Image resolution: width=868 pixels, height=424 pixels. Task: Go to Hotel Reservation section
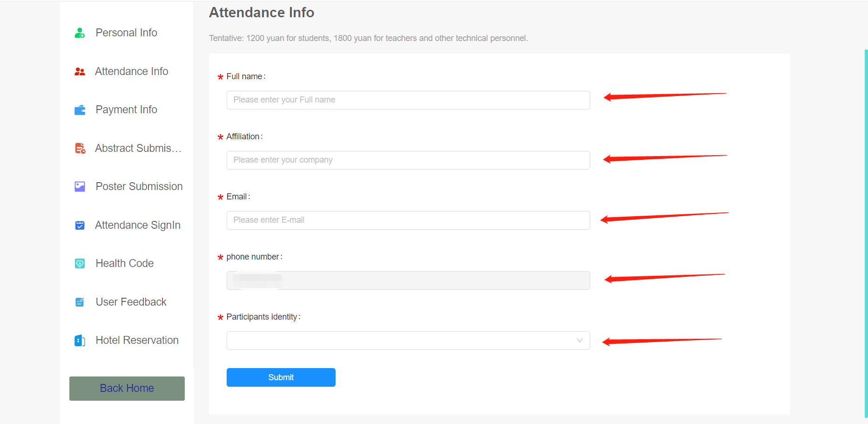(137, 341)
